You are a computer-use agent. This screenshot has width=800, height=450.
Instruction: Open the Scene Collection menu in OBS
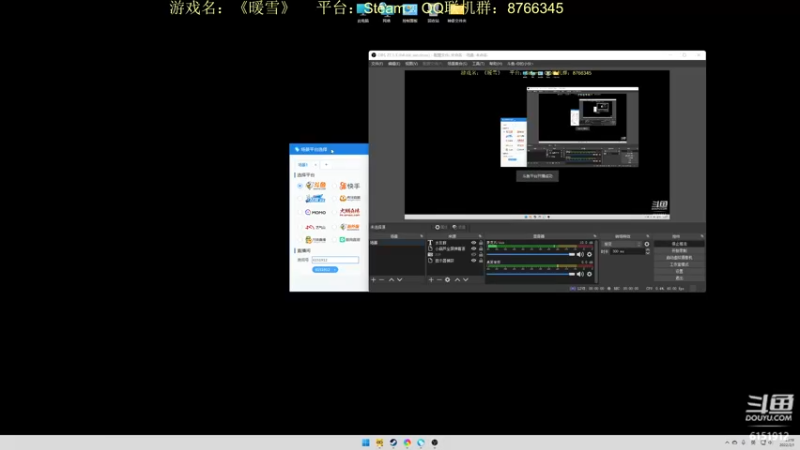(x=457, y=64)
